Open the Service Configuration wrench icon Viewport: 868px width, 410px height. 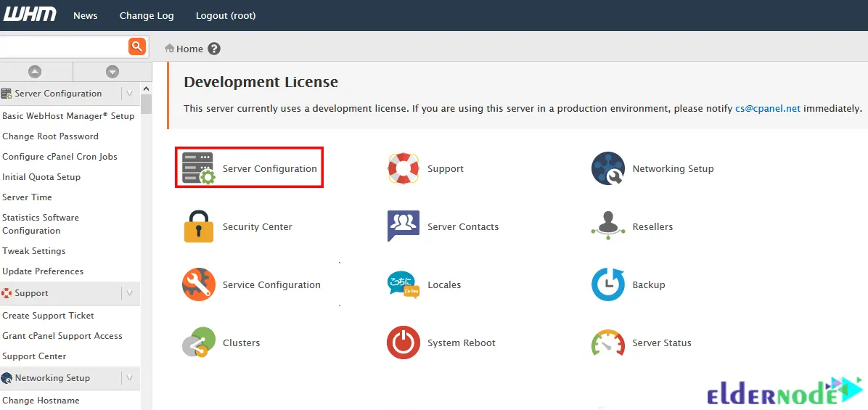(198, 284)
